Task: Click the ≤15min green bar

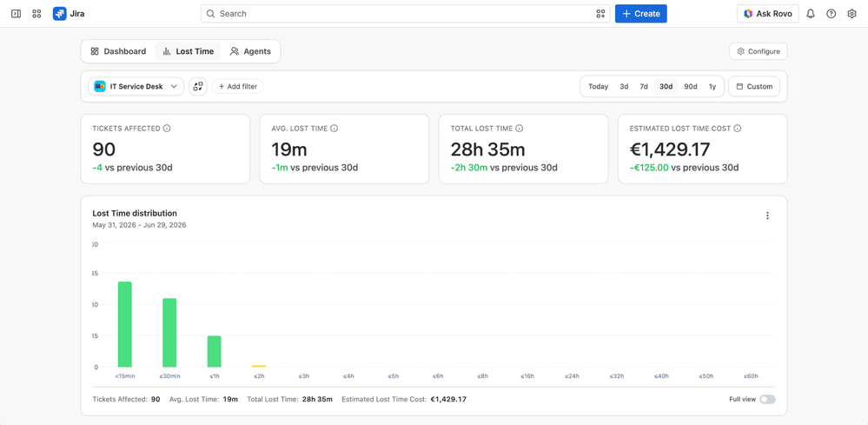Action: click(x=125, y=324)
